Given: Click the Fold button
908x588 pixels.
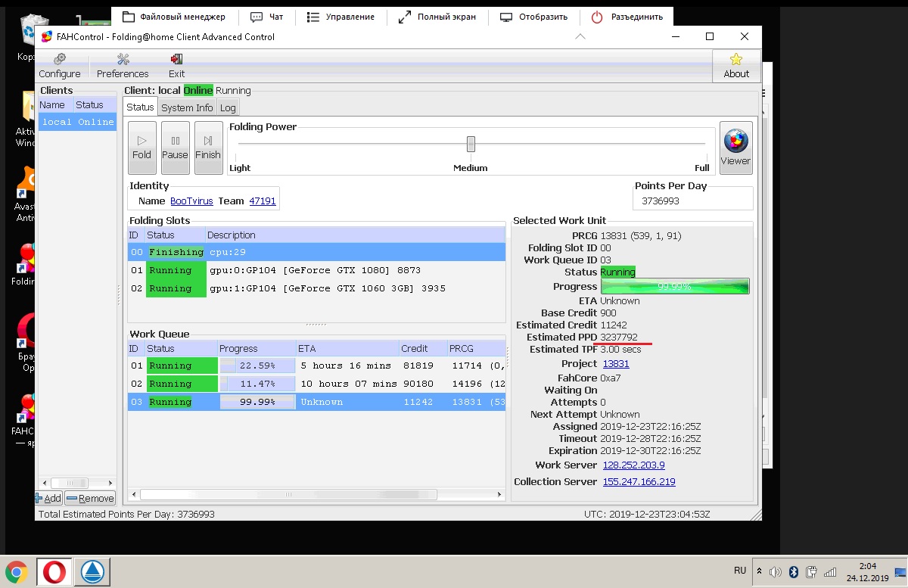Looking at the screenshot, I should click(142, 148).
